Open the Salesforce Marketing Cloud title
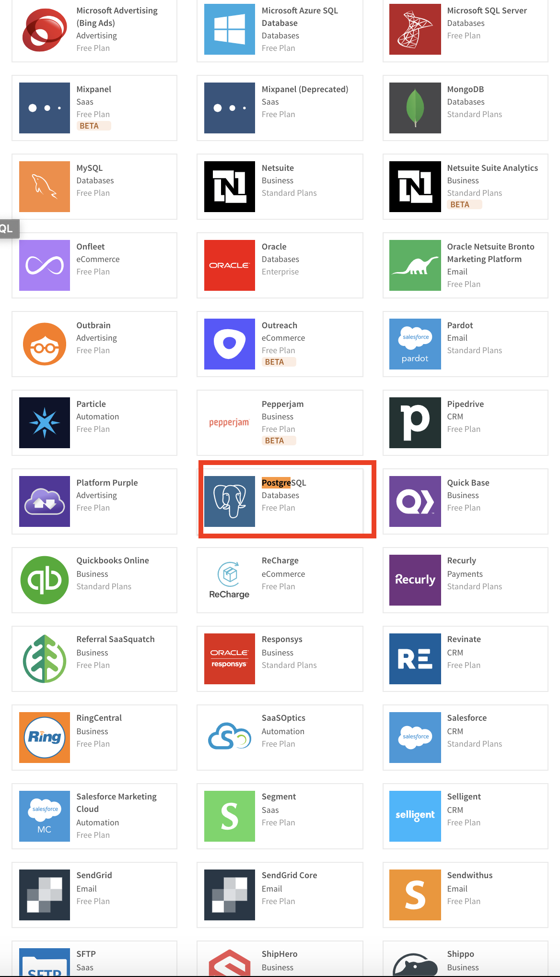560x977 pixels. click(x=117, y=803)
